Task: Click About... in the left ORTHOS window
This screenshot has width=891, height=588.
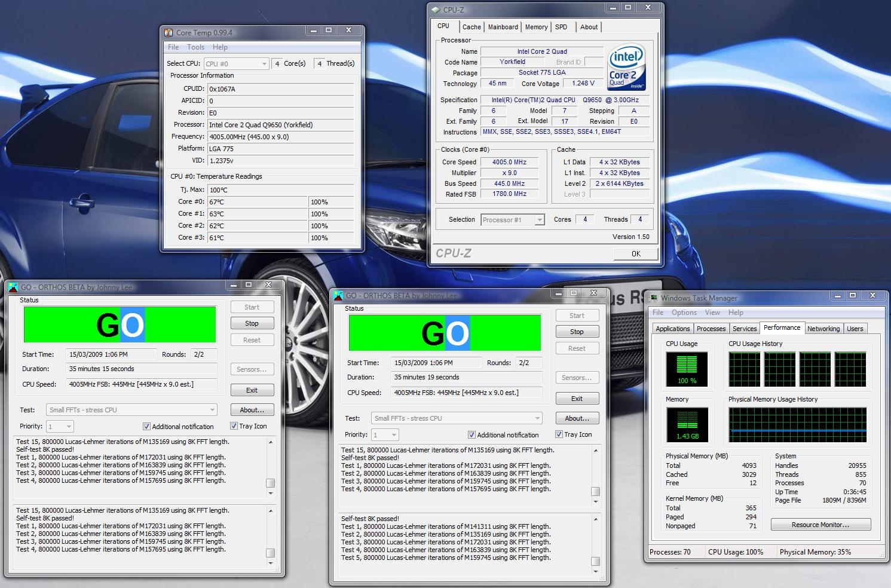Action: point(252,410)
